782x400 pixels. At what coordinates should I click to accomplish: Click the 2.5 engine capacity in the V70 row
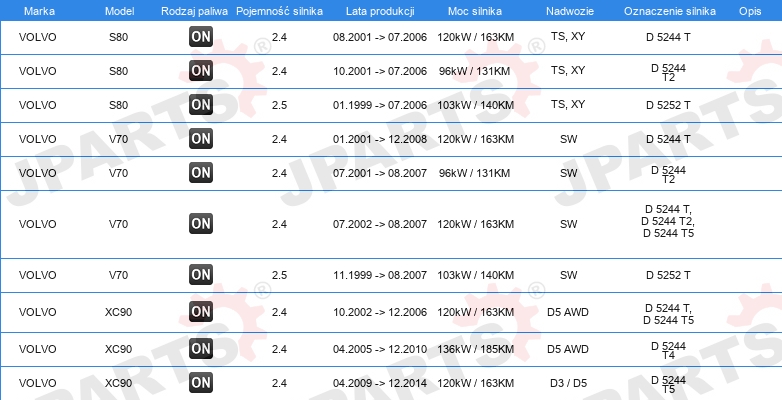tap(279, 275)
